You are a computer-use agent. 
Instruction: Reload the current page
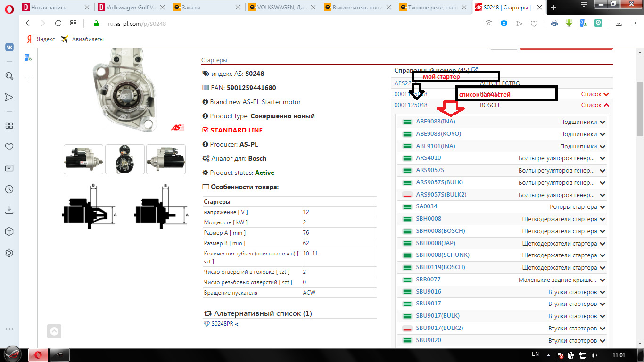point(58,23)
